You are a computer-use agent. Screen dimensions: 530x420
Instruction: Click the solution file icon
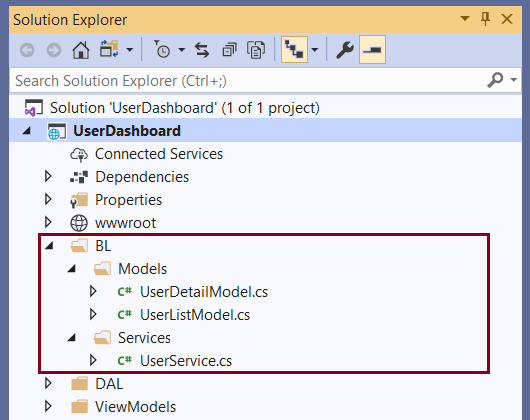pos(33,108)
